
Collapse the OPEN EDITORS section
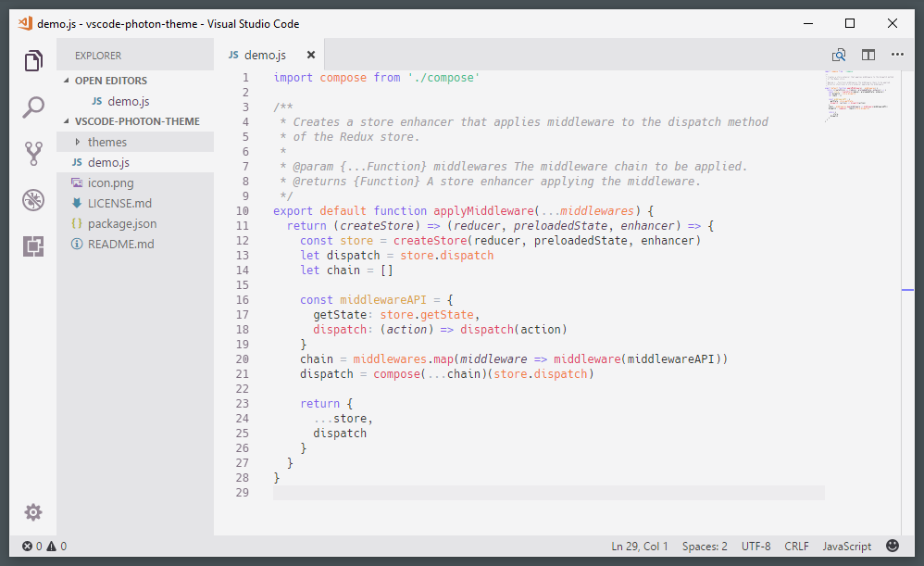66,81
